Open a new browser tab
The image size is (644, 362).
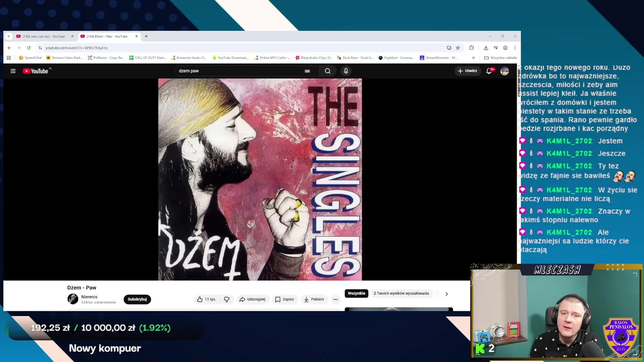146,36
